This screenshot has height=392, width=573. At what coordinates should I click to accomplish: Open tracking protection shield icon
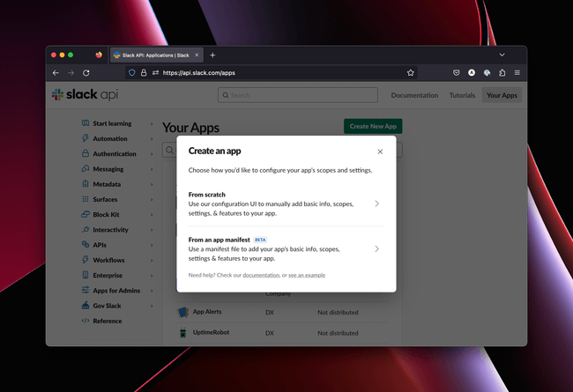[x=132, y=73]
